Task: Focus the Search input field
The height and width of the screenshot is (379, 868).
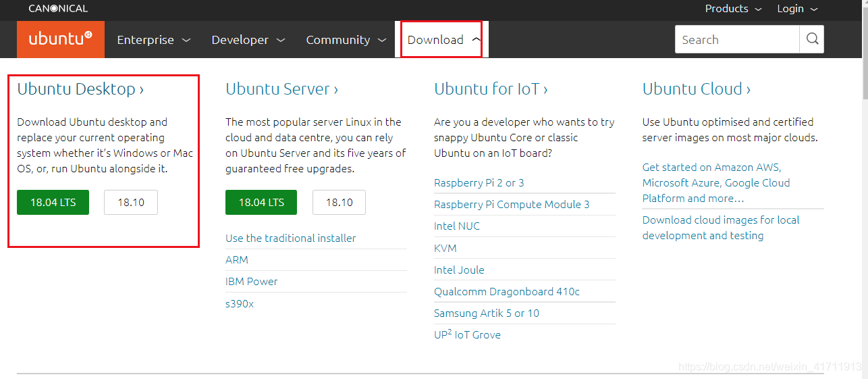Action: click(737, 39)
